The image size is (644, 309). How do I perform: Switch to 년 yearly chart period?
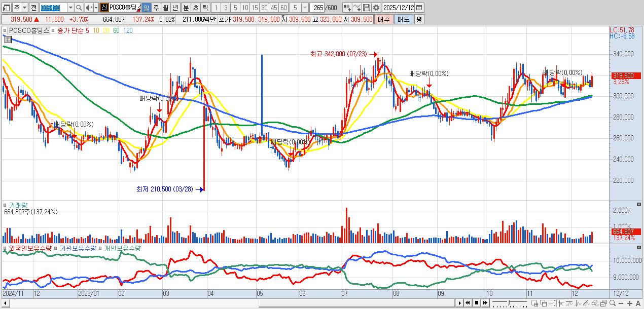[x=175, y=8]
